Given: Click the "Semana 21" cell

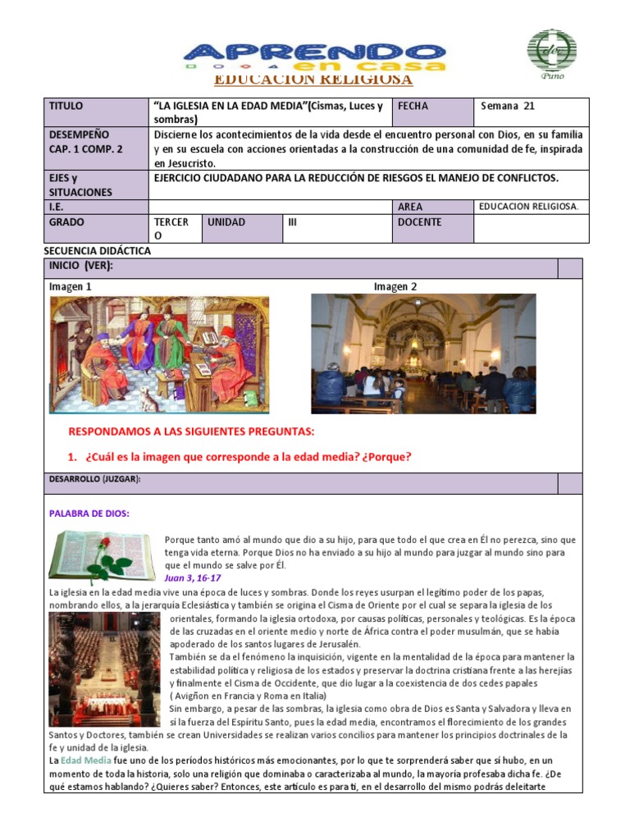Looking at the screenshot, I should (x=532, y=112).
